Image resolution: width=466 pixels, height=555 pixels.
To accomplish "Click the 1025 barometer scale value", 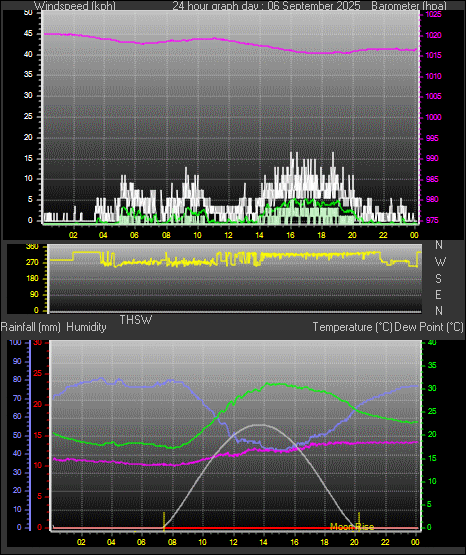I will click(433, 15).
